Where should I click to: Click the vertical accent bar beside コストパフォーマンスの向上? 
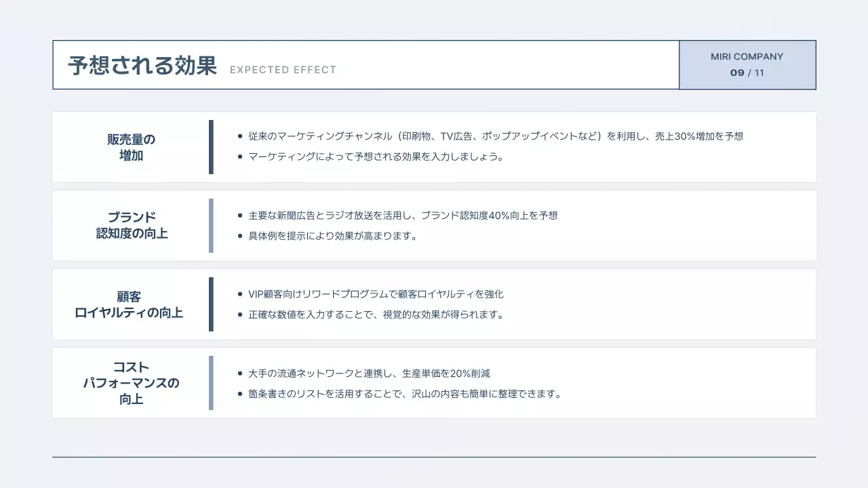pos(211,382)
